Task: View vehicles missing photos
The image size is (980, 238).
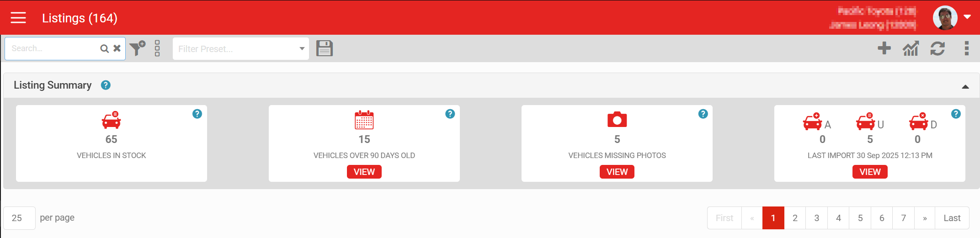Action: point(617,172)
